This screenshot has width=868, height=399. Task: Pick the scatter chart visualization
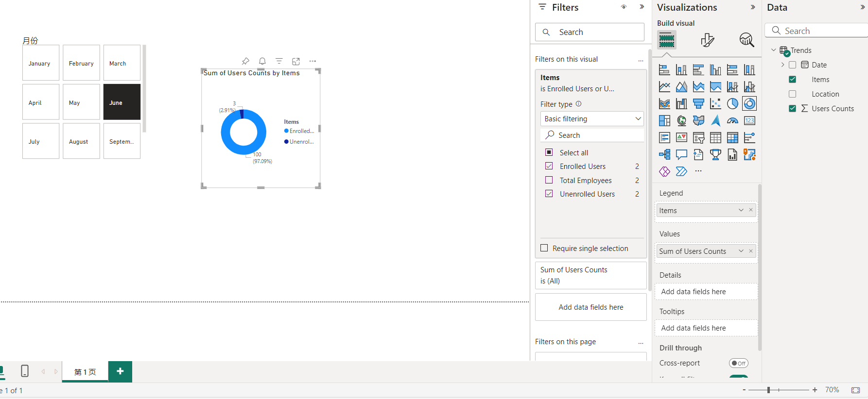[715, 104]
